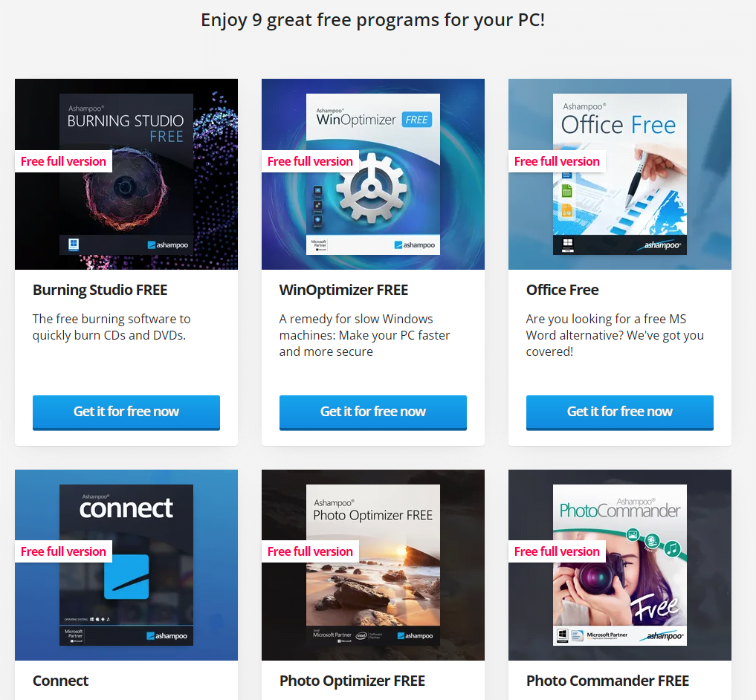Open the Photo Optimizer FREE box image
The height and width of the screenshot is (700, 756).
point(373,565)
